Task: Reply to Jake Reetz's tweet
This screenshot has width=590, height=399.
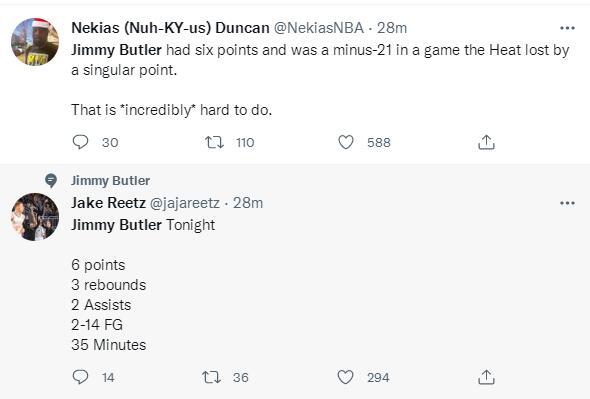Action: coord(80,377)
